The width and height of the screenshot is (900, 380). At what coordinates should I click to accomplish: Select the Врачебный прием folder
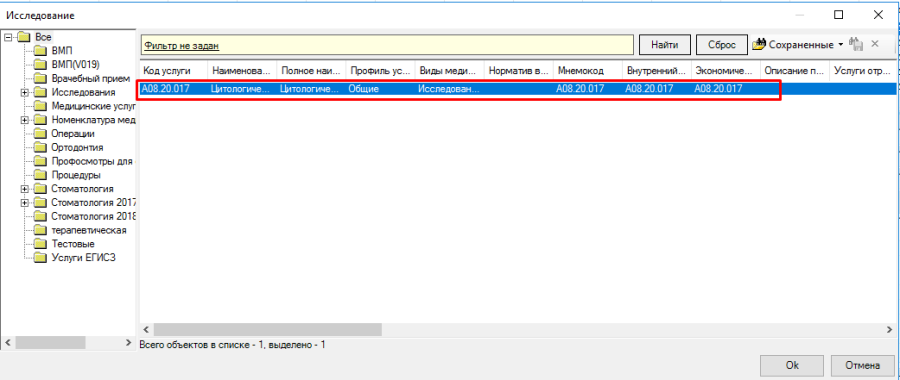click(82, 78)
